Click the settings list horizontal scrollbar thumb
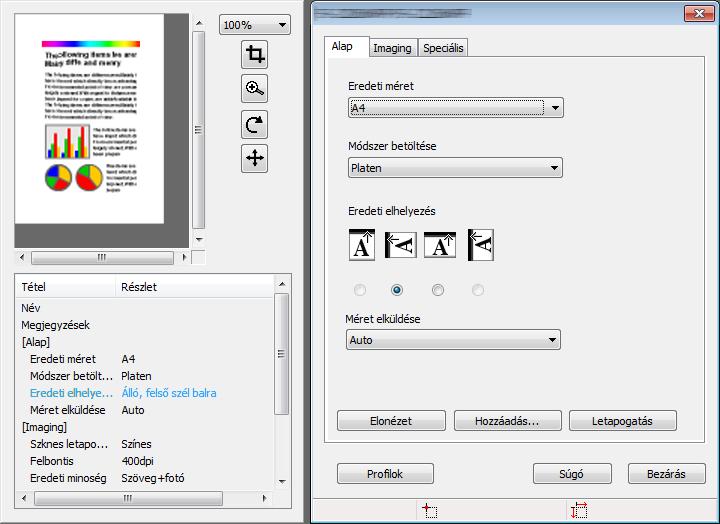Screen dimensions: 720x524 (128, 498)
